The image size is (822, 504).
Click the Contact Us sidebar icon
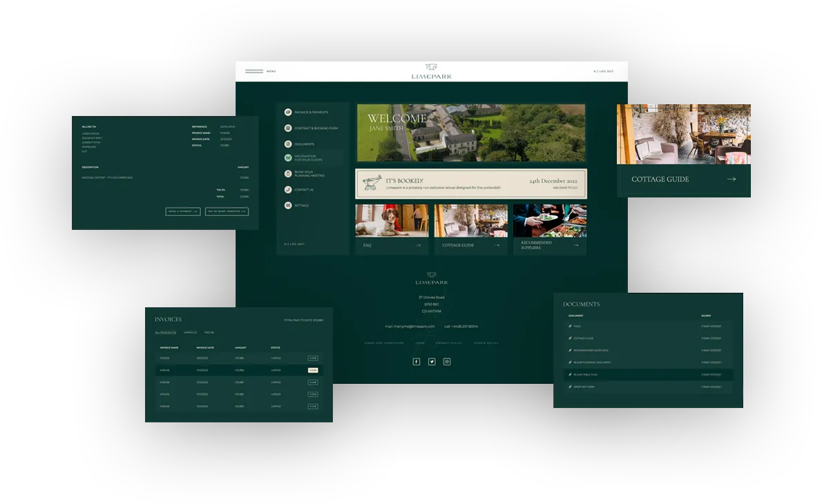coord(288,190)
